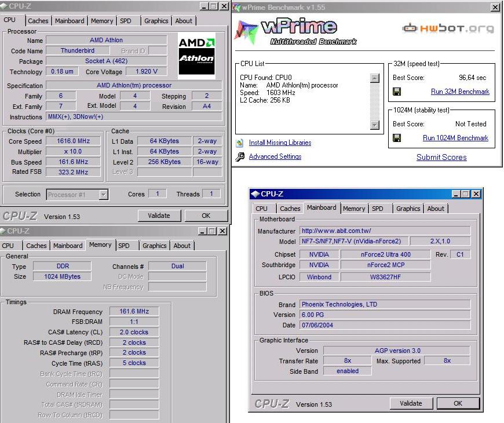Click the hwbot.org logo
The width and height of the screenshot is (504, 423).
pyautogui.click(x=448, y=28)
